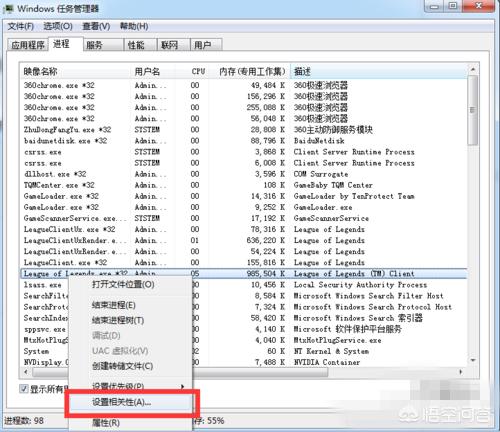Open the 查看(V) menu

pos(96,26)
